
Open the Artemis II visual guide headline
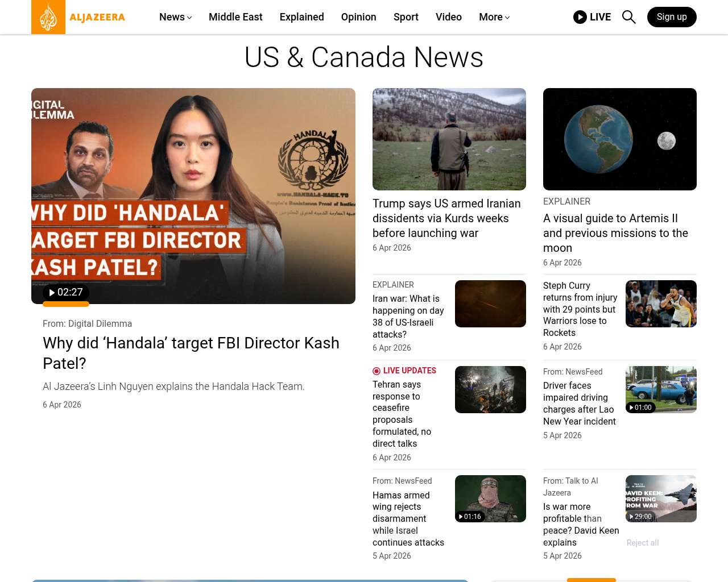coord(615,233)
